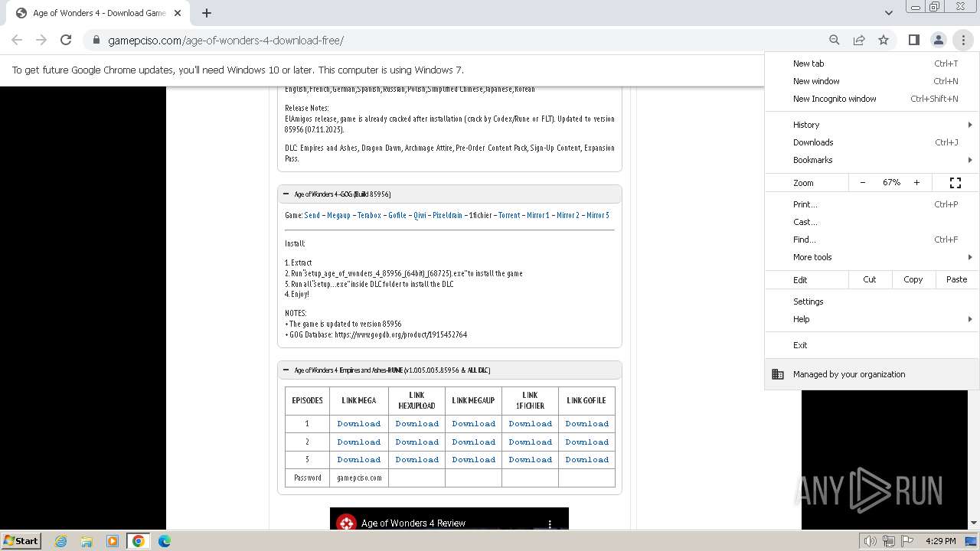Expand the Bookmarks submenu
980x551 pixels.
872,160
